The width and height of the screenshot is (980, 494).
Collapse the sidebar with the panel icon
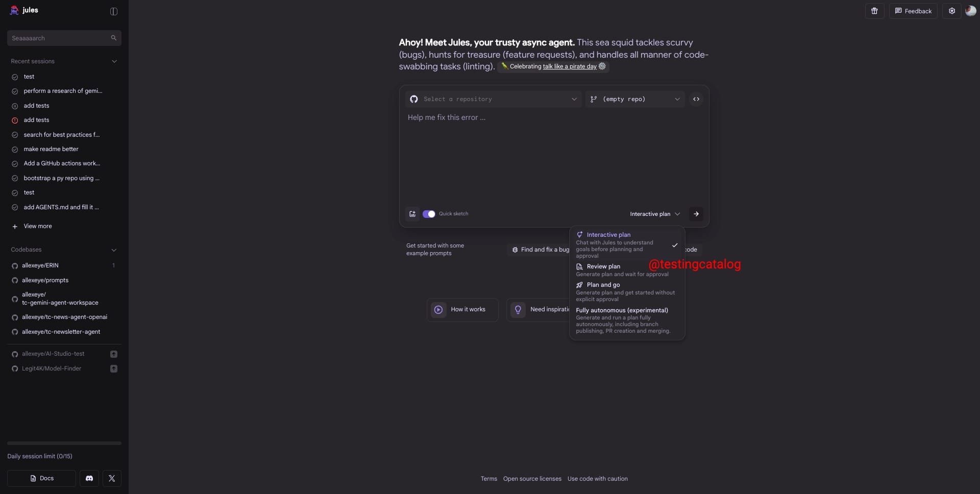pos(114,11)
